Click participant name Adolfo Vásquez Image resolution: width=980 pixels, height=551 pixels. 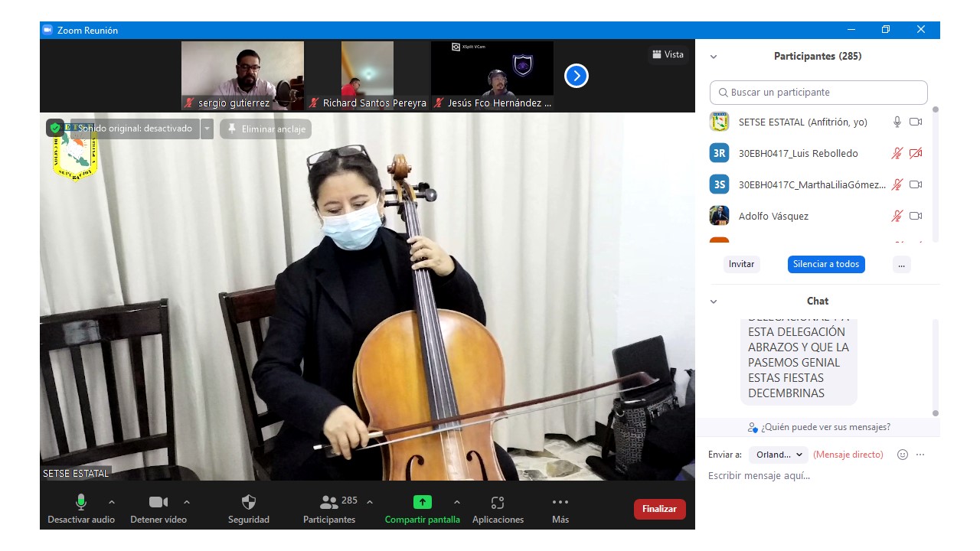[773, 216]
